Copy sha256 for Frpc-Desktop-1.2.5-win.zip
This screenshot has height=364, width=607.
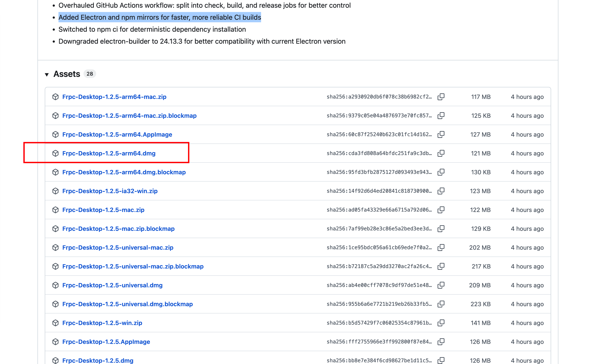click(x=441, y=323)
